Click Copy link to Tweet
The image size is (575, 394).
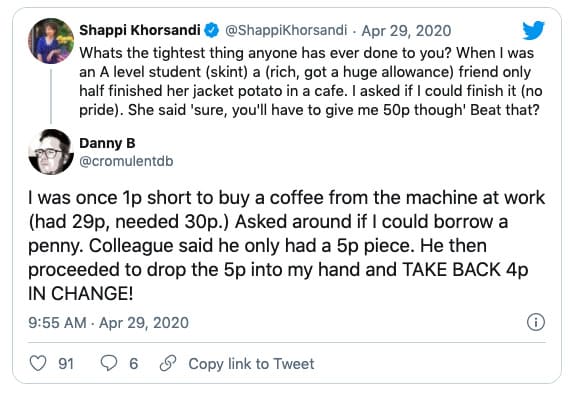251,364
